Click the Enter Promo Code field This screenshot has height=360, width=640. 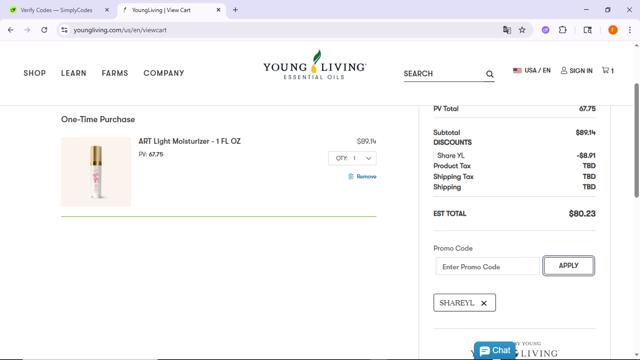[487, 267]
